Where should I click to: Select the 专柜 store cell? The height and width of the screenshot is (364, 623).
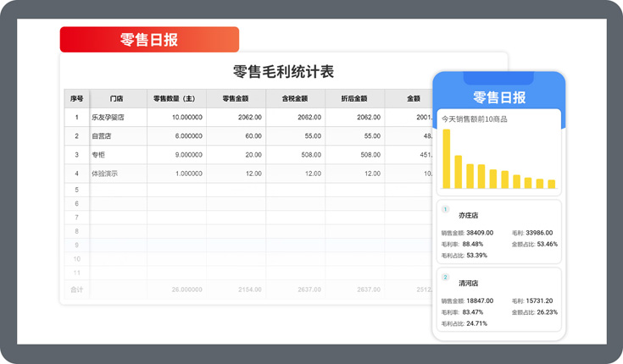point(98,155)
